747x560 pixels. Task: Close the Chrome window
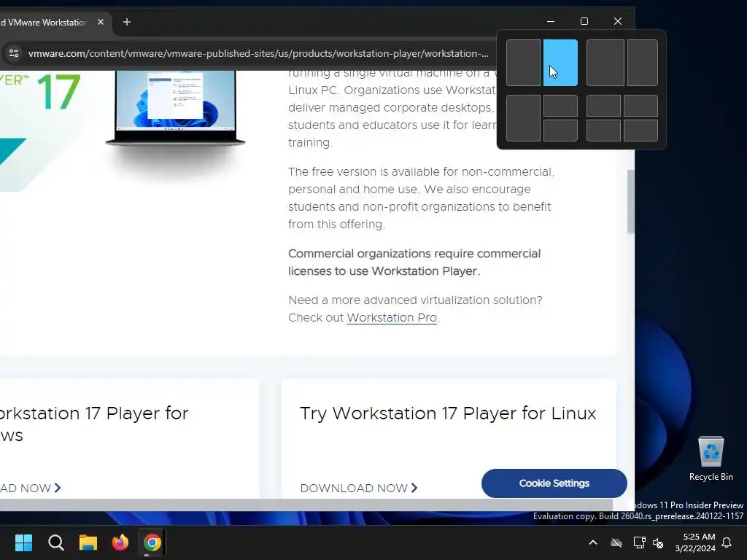[618, 21]
